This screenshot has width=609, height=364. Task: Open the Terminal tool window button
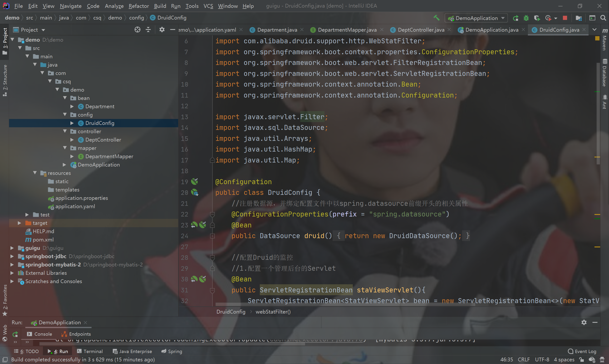pos(90,351)
